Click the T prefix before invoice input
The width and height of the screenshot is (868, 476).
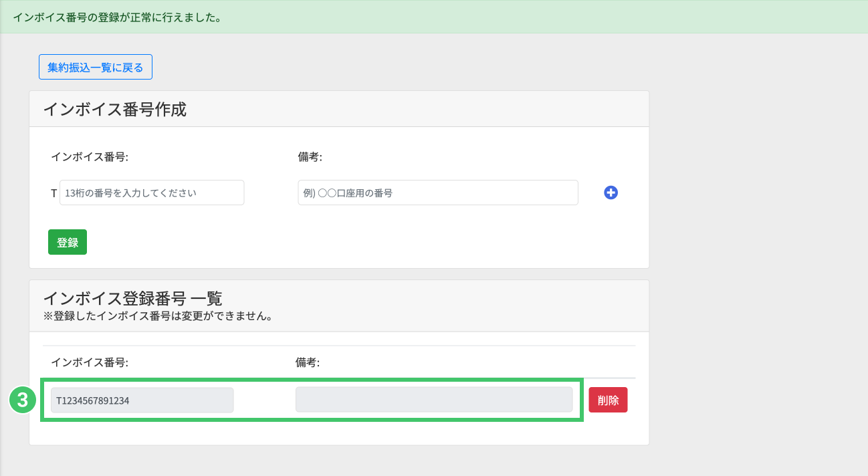coord(54,193)
